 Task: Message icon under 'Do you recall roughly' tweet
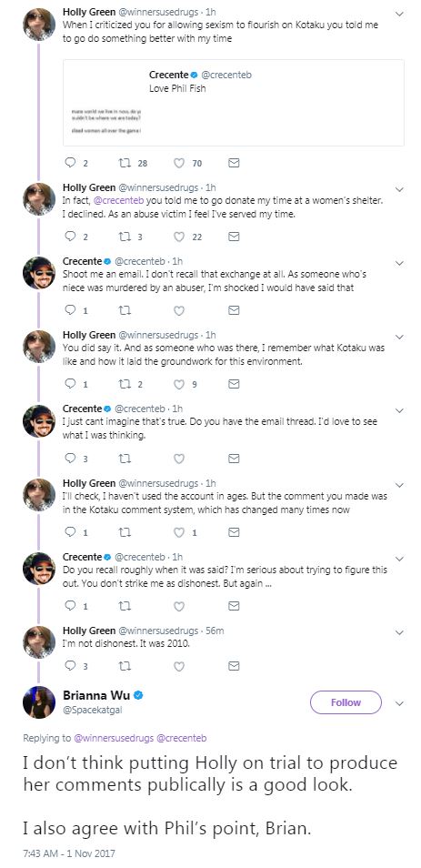234,606
